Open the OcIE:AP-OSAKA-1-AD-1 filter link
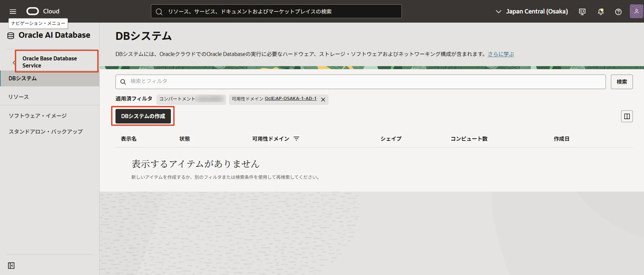This screenshot has height=275, width=644. [290, 99]
